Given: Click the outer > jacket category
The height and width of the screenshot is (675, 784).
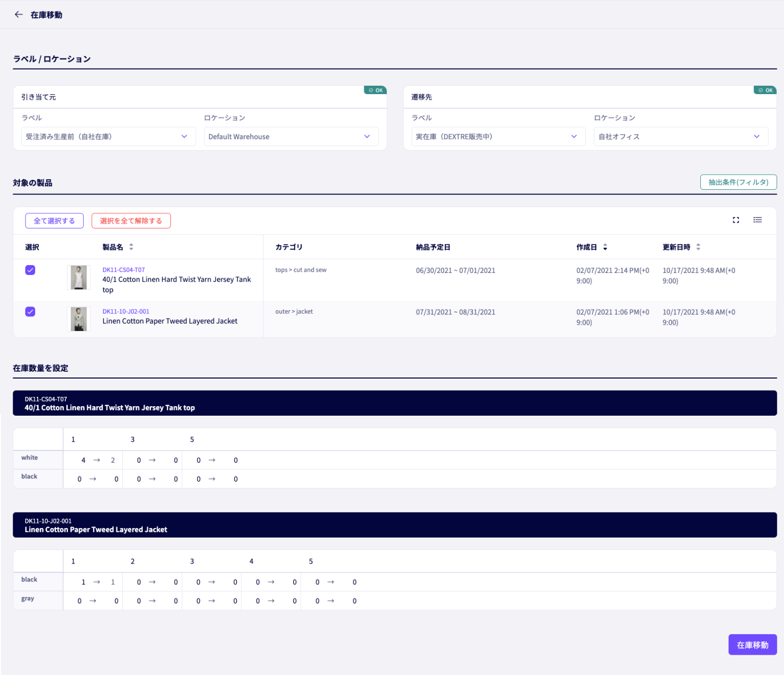Looking at the screenshot, I should tap(294, 312).
